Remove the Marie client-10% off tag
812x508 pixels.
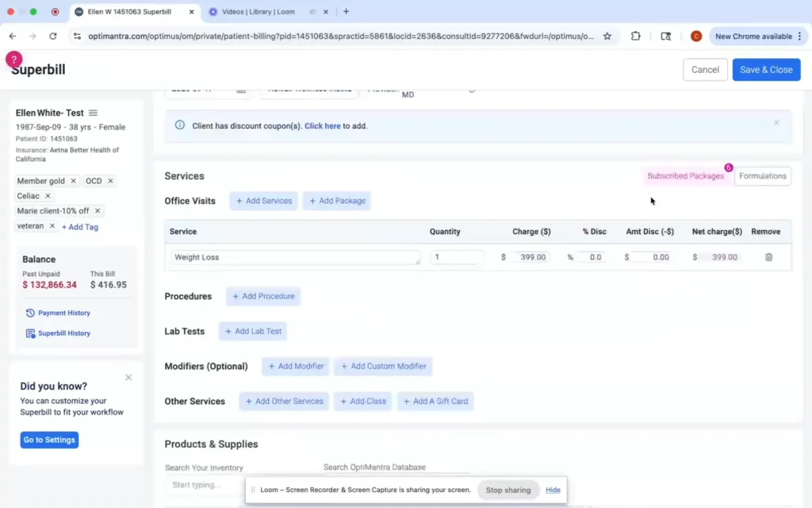coord(98,211)
